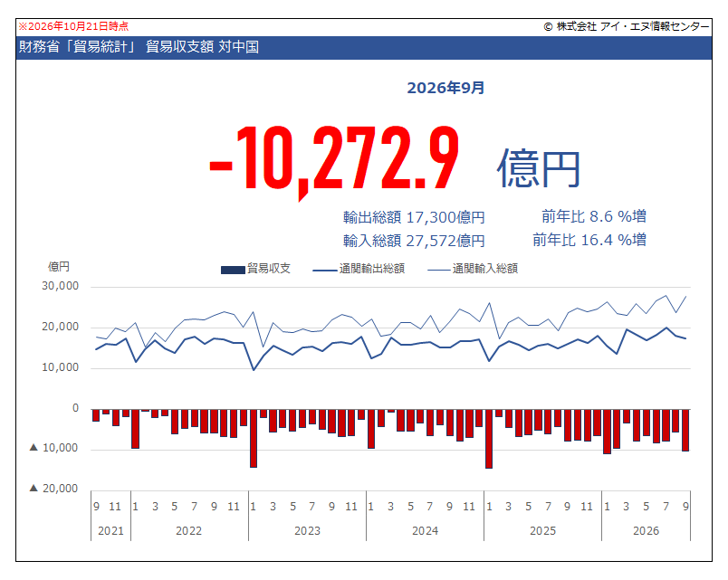
Task: Click the legend label 通関輸入総額
Action: click(485, 269)
